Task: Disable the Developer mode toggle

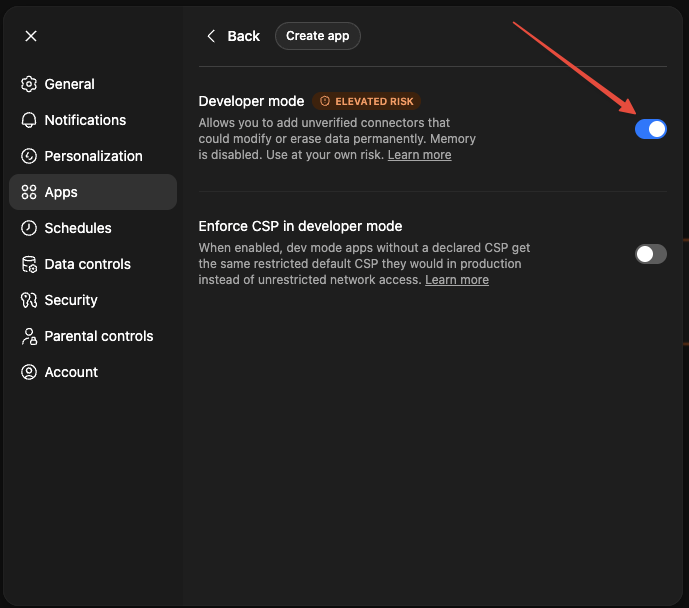Action: pos(650,129)
